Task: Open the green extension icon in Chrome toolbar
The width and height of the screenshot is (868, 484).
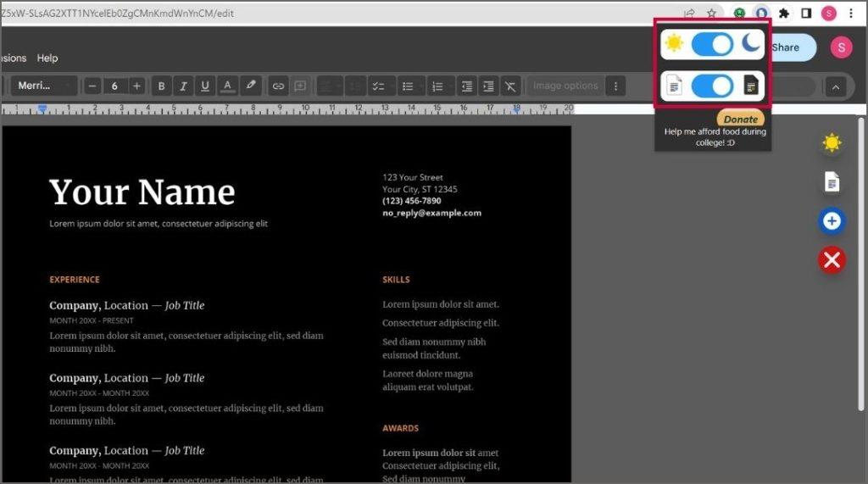Action: (739, 14)
